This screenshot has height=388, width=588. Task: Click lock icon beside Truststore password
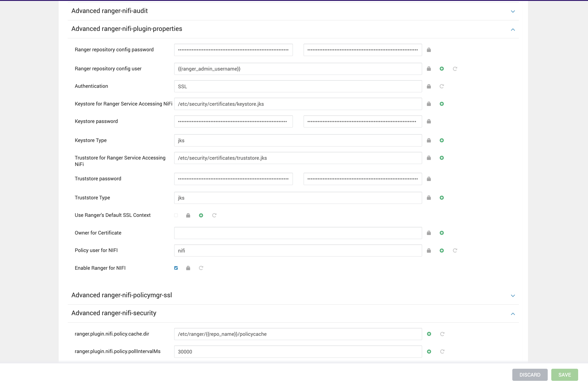[429, 179]
